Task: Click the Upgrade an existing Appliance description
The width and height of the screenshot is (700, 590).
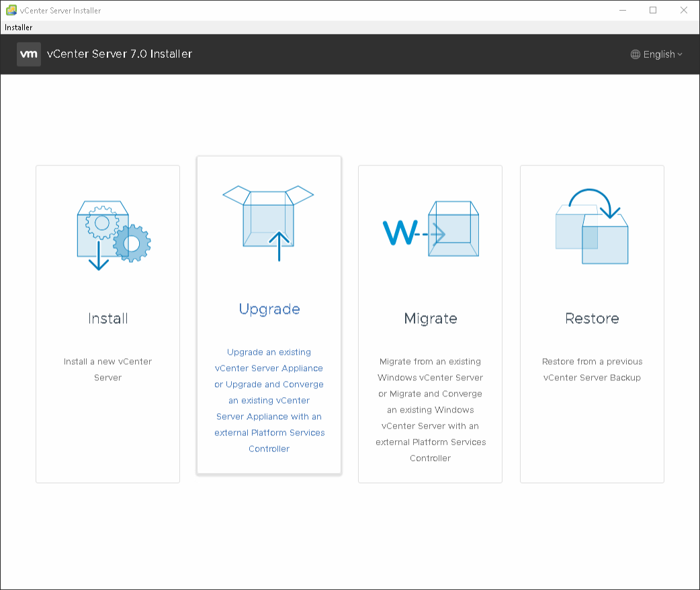Action: (x=269, y=400)
